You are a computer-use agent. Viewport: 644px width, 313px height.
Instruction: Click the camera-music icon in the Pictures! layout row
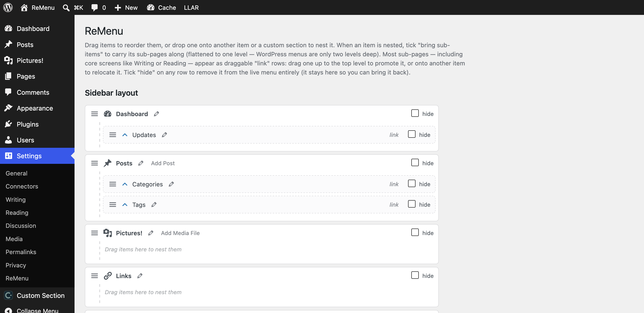108,233
